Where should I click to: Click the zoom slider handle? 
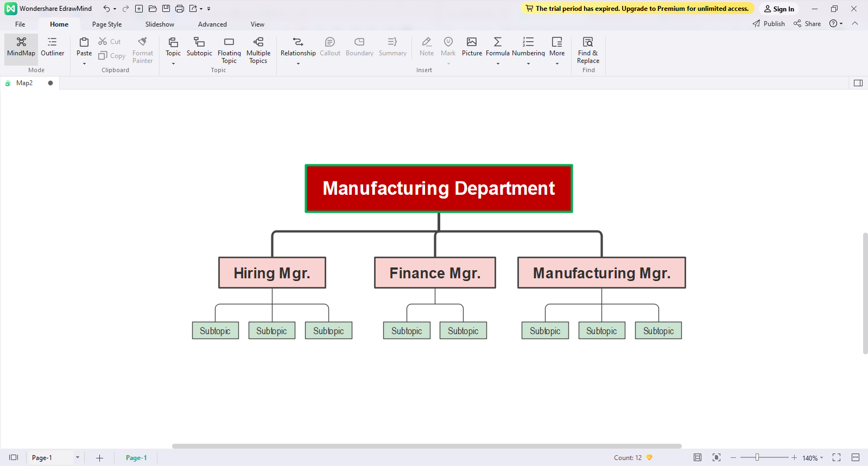(757, 457)
